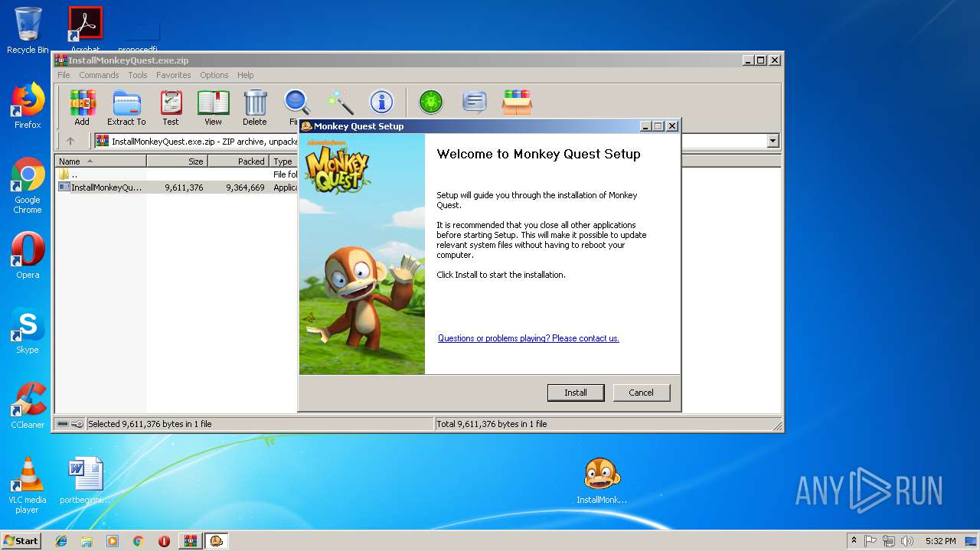Screen dimensions: 980x551
Task: Show hidden tray icons arrow
Action: (854, 541)
